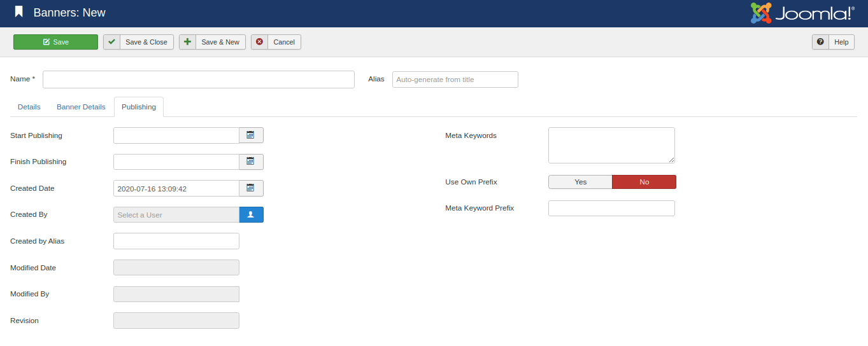Click the Revision label
868x346 pixels.
(25, 321)
